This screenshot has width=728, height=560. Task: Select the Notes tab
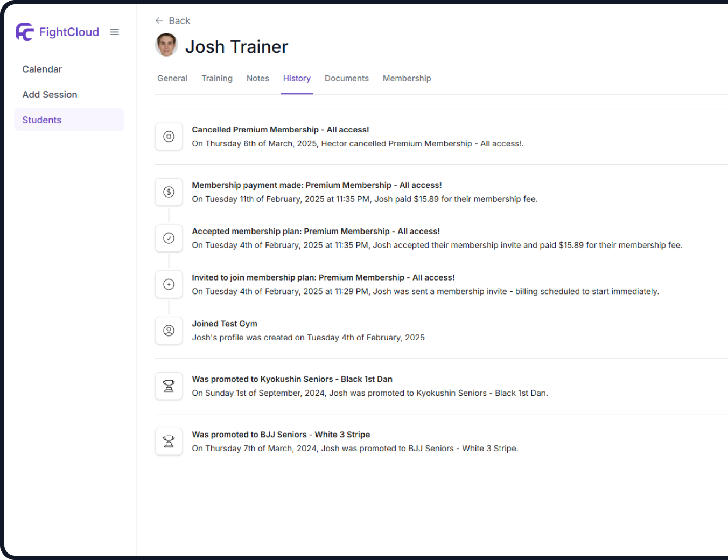[x=257, y=79]
